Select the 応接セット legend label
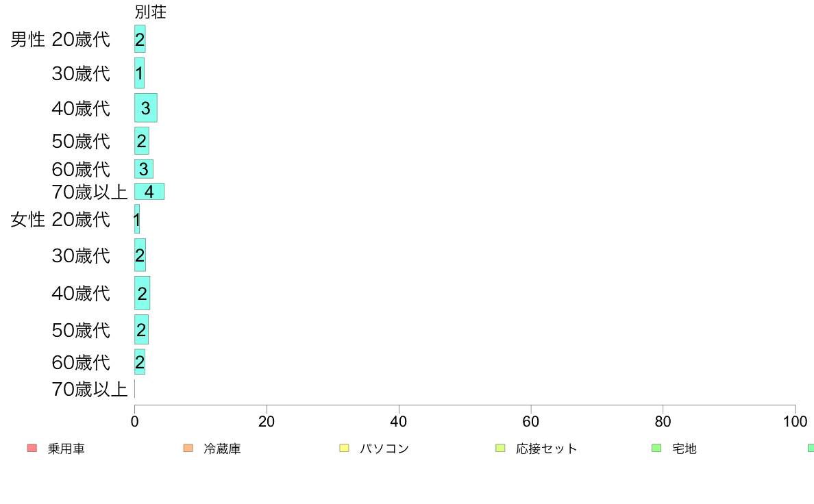Viewport: 814px width, 504px height. (x=547, y=449)
